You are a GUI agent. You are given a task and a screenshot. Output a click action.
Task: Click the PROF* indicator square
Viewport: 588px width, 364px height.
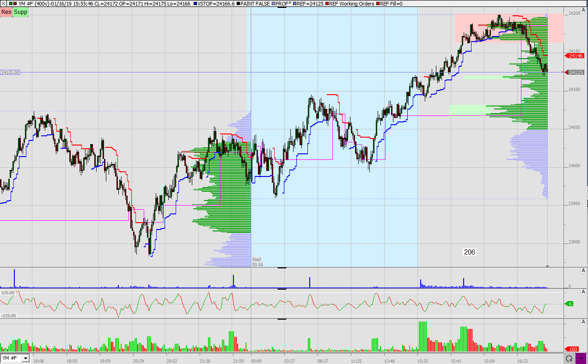(x=273, y=4)
